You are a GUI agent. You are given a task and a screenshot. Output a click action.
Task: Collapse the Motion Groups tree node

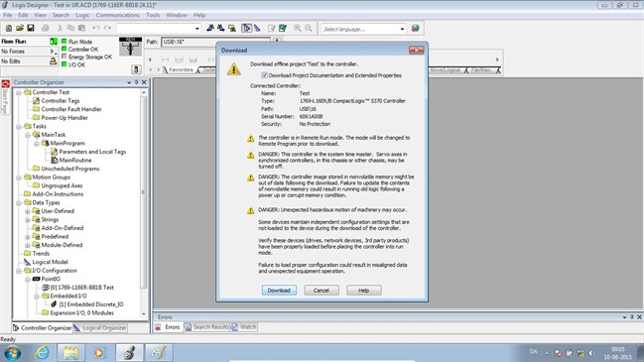point(19,178)
